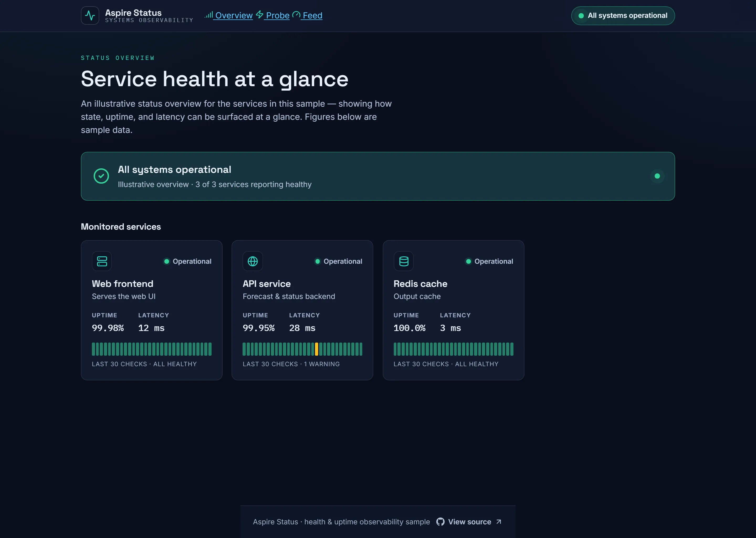The width and height of the screenshot is (756, 538).
Task: Click the 100.0% uptime value
Action: [x=409, y=328]
